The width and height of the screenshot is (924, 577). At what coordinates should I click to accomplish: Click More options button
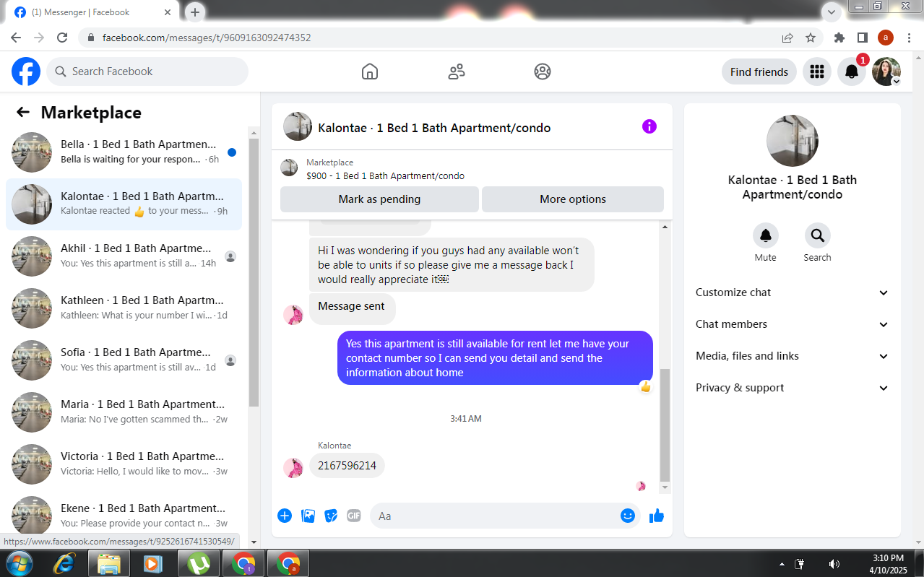click(x=573, y=199)
